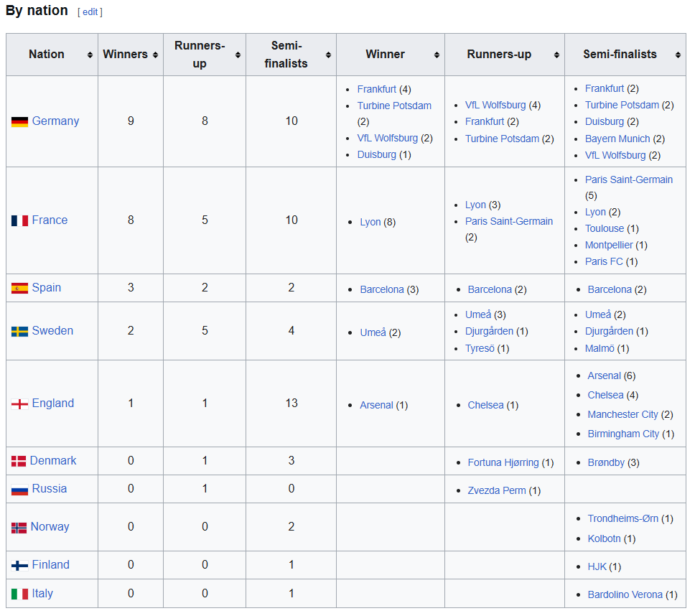Image resolution: width=695 pixels, height=616 pixels.
Task: Open Malmö semi-finalist link
Action: (x=600, y=349)
